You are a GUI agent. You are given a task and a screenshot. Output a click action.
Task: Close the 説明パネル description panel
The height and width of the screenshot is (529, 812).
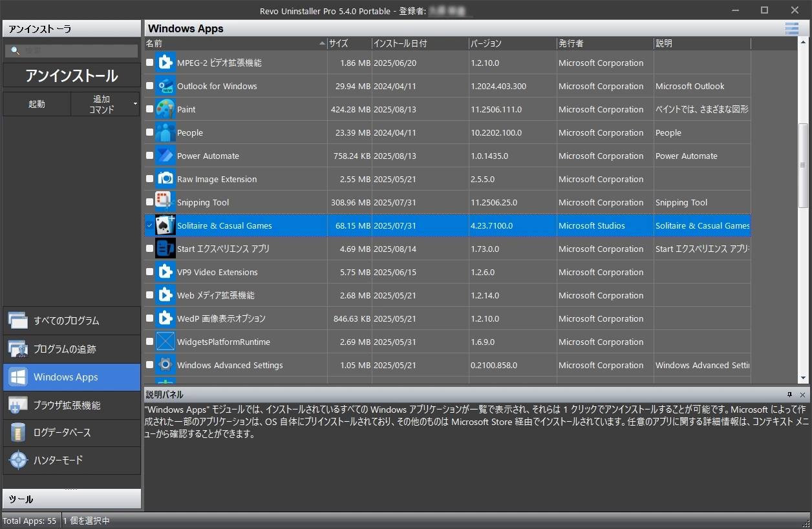(x=802, y=395)
